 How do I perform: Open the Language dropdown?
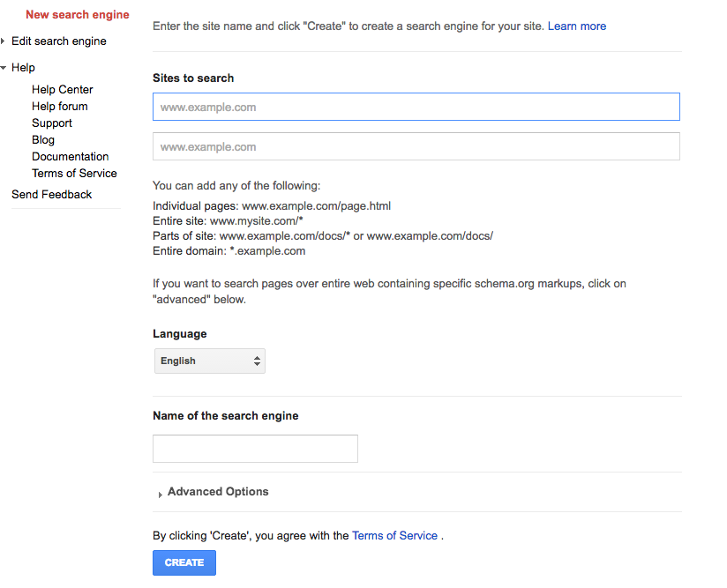[209, 361]
